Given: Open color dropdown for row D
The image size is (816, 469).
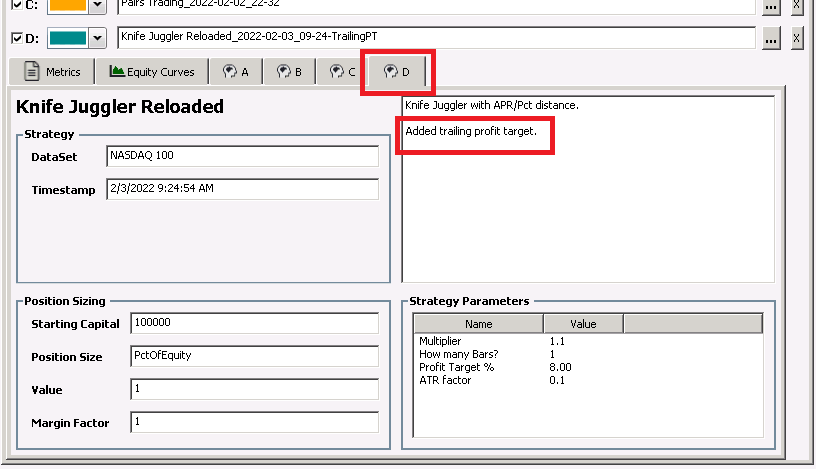Looking at the screenshot, I should [x=97, y=38].
